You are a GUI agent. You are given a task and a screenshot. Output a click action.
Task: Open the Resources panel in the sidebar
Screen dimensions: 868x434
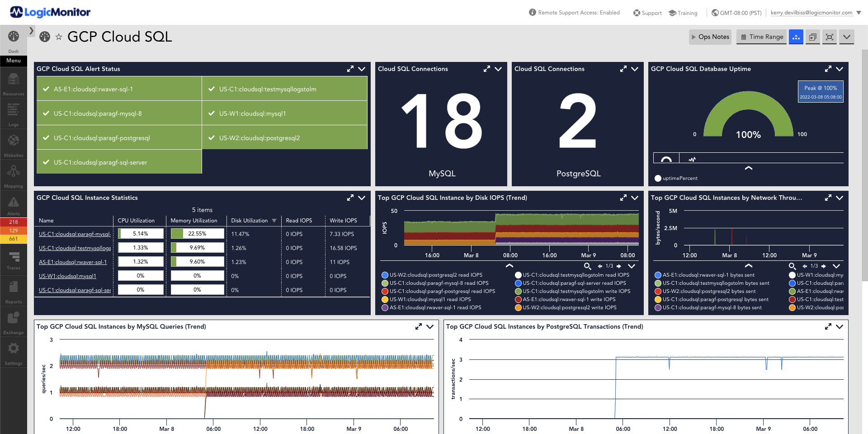[x=13, y=84]
